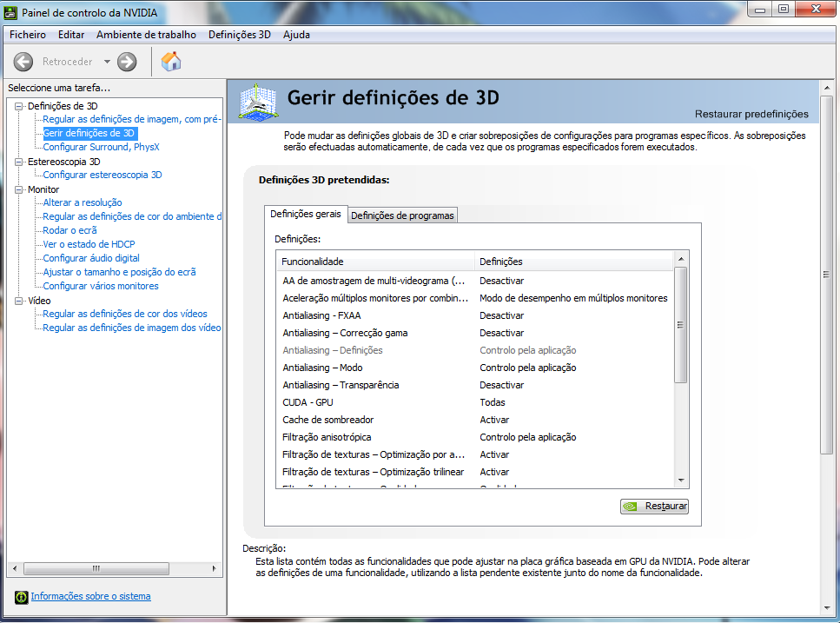The width and height of the screenshot is (840, 623).
Task: Select Antialiasing – Transparência row
Action: [x=474, y=385]
